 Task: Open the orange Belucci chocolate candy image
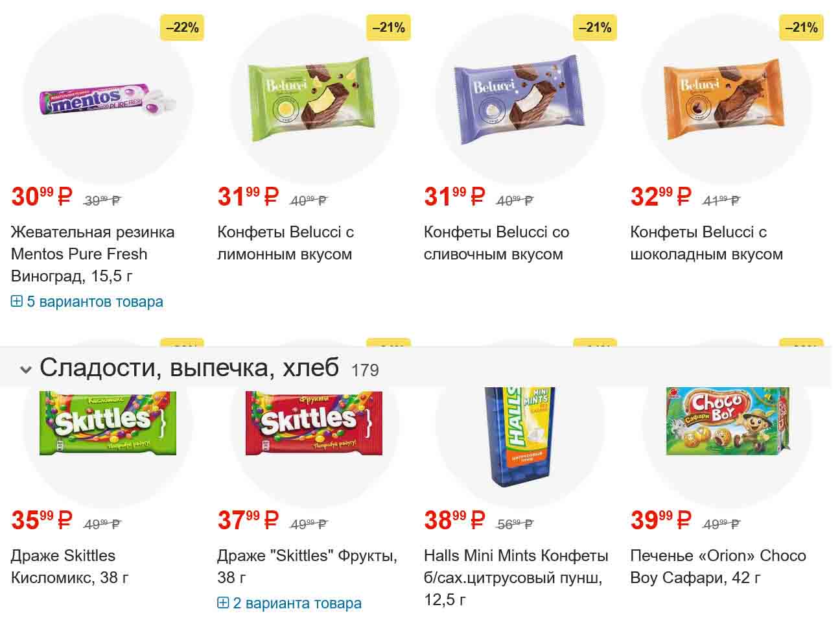point(726,99)
